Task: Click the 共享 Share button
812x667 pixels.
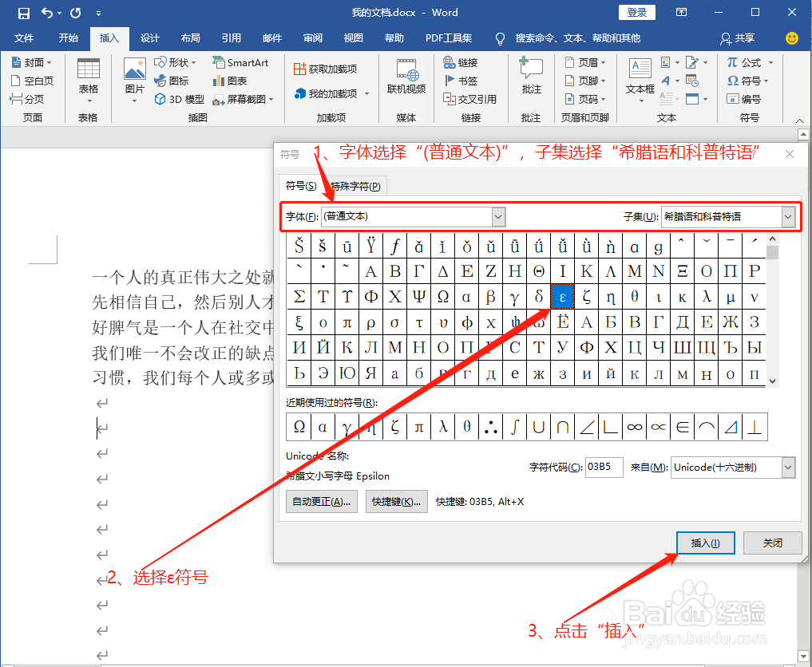Action: tap(738, 37)
